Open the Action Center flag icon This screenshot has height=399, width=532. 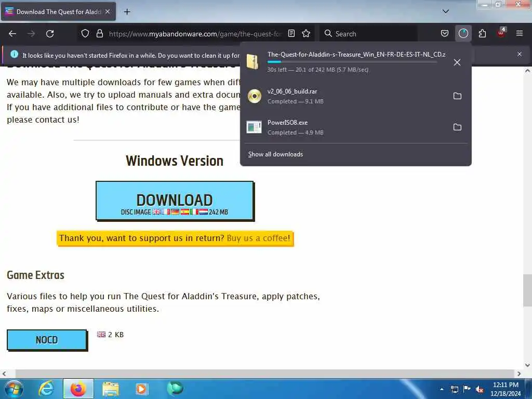467,389
